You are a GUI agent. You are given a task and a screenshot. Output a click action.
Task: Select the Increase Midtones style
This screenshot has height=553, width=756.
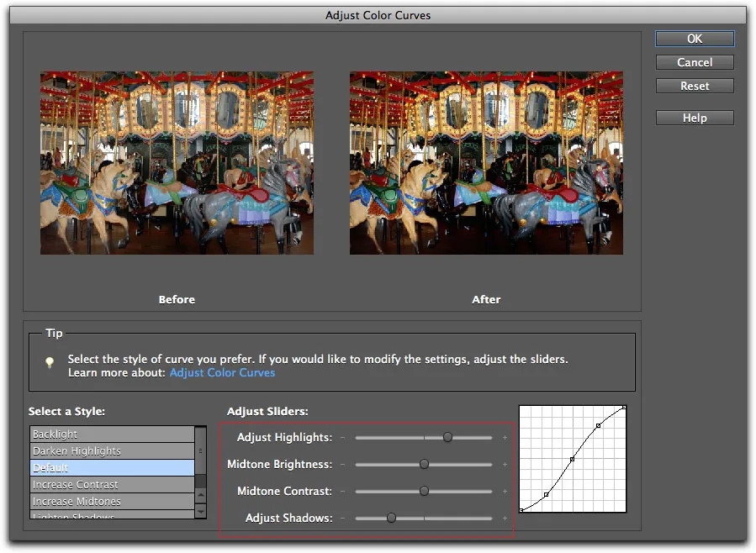point(109,501)
